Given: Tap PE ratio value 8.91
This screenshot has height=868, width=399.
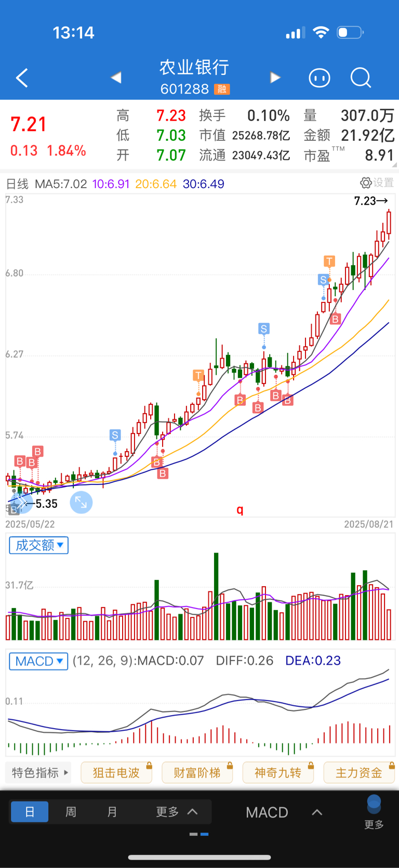Looking at the screenshot, I should click(379, 155).
